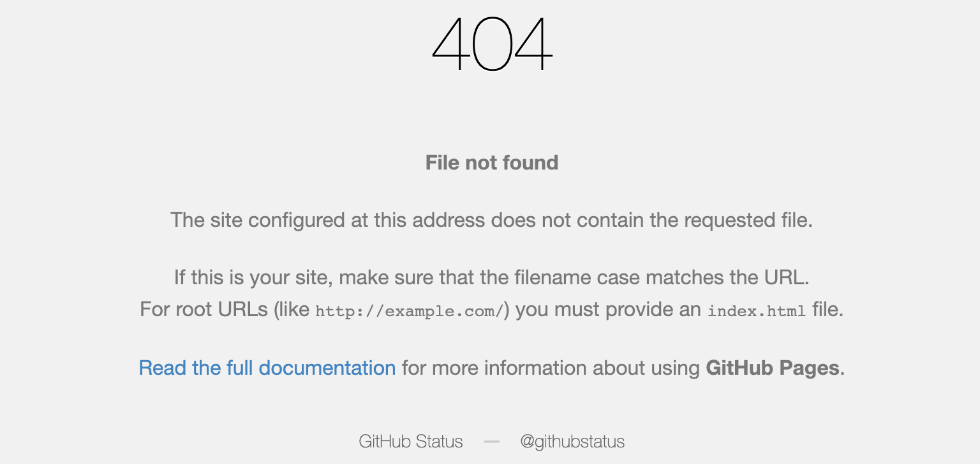Click the dash separator between footer links
Screen dimensions: 980x464
[491, 441]
